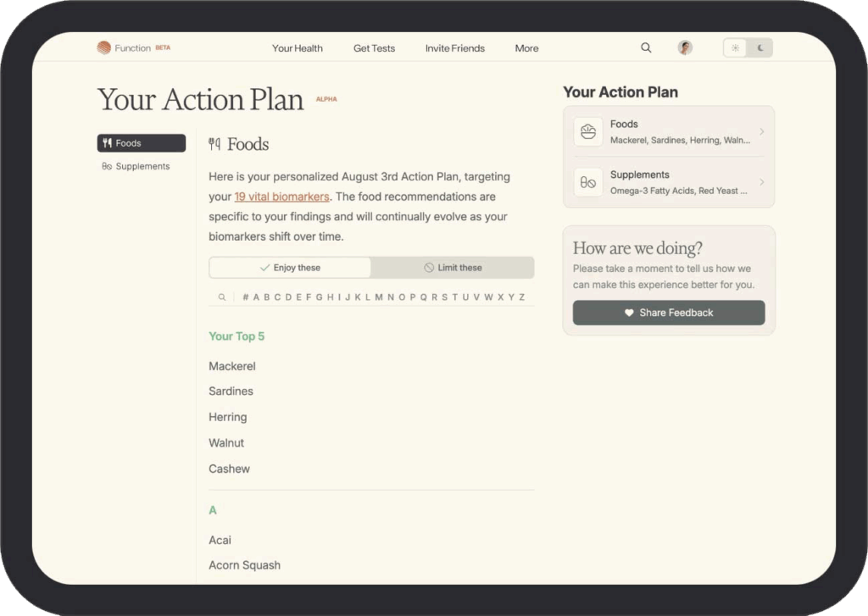Select the Limit these toggle option
The height and width of the screenshot is (616, 868).
[x=453, y=267]
